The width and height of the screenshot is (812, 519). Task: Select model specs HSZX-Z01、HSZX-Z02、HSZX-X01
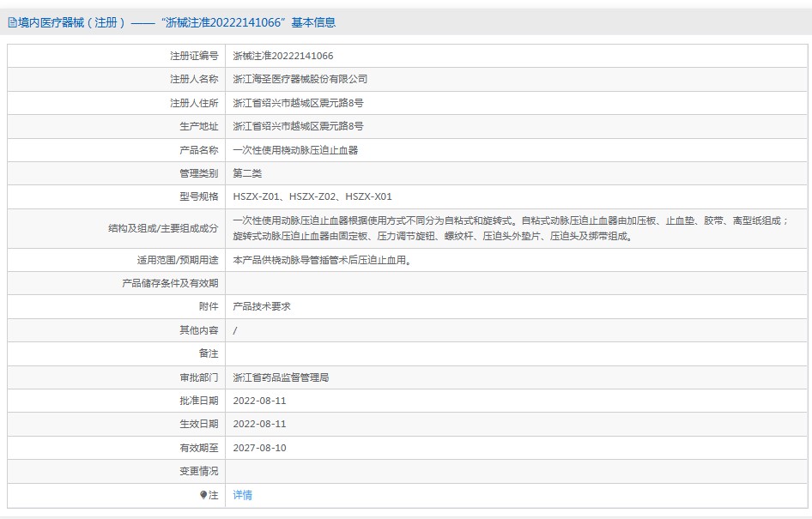(312, 196)
